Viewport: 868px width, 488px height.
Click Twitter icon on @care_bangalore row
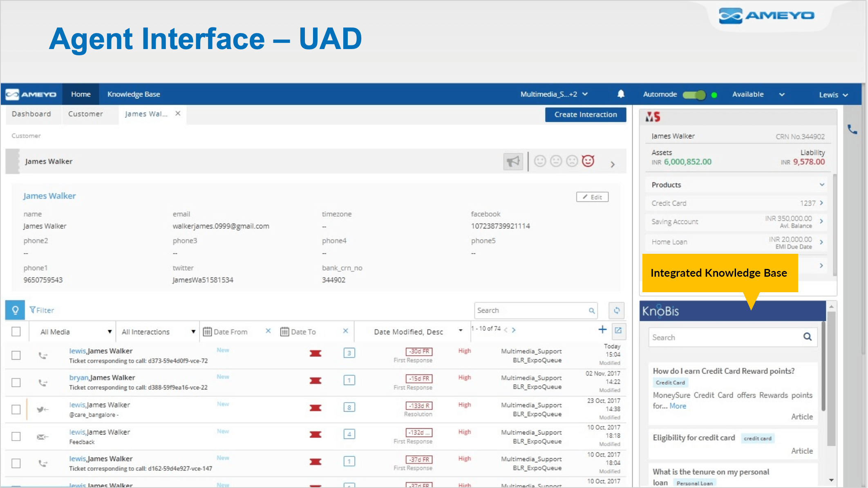click(x=43, y=409)
